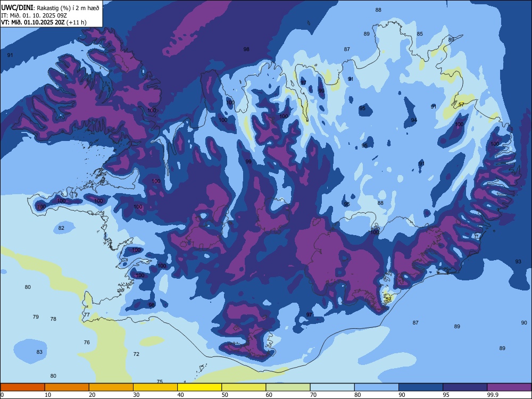Click the humidity value 83 on the map

pyautogui.click(x=39, y=352)
